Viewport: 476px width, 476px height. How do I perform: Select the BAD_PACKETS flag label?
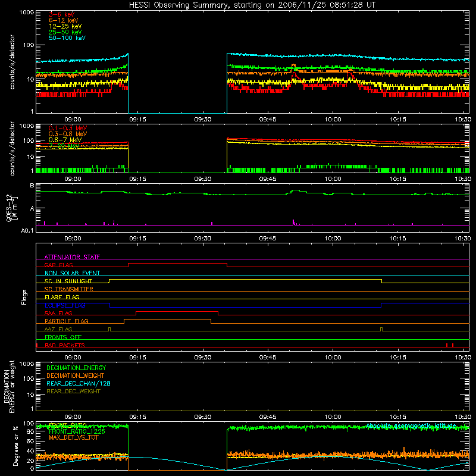coord(65,346)
